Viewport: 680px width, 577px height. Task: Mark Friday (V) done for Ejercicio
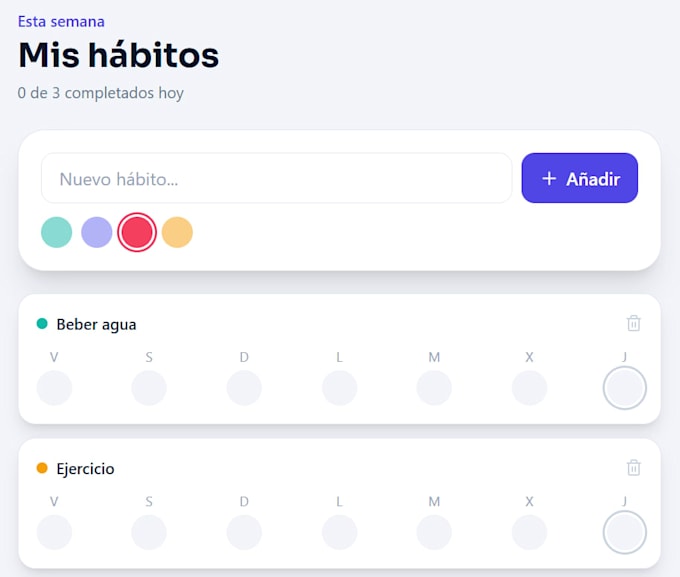pos(54,532)
